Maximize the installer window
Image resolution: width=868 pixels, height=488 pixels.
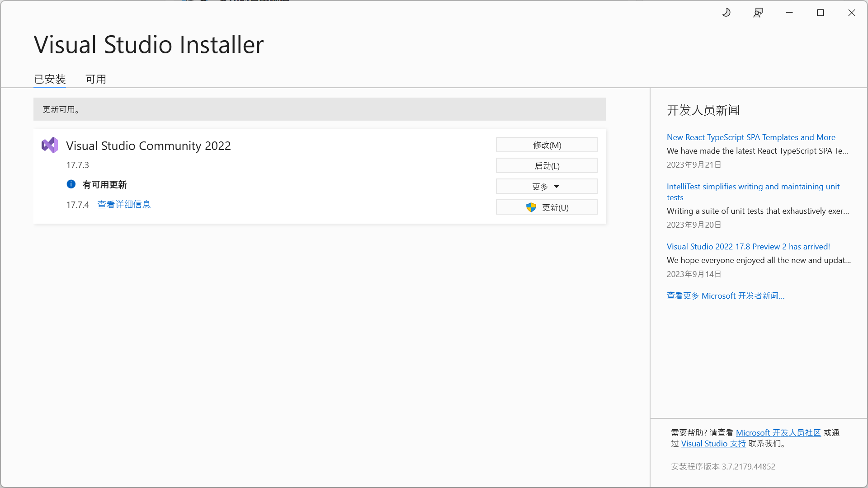(x=821, y=13)
